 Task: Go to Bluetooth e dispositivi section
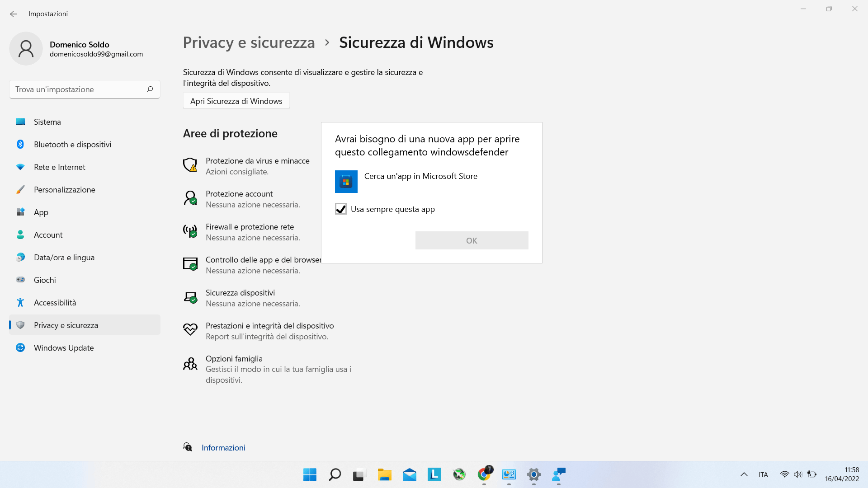pos(72,144)
